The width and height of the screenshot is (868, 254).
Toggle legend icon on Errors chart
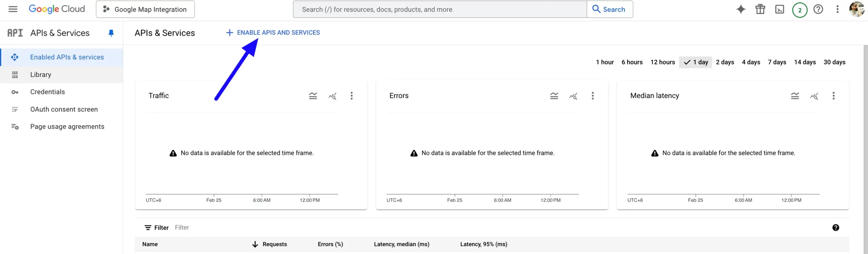[x=554, y=96]
